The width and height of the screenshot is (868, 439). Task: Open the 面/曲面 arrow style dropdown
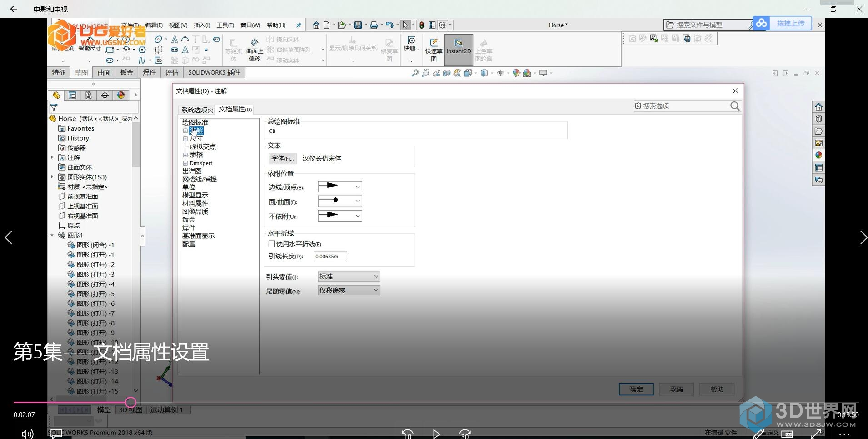click(339, 201)
